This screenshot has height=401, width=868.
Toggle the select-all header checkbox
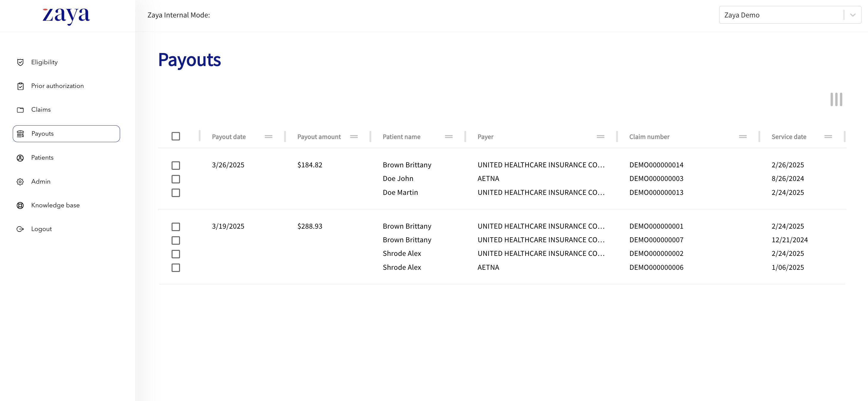pyautogui.click(x=175, y=136)
